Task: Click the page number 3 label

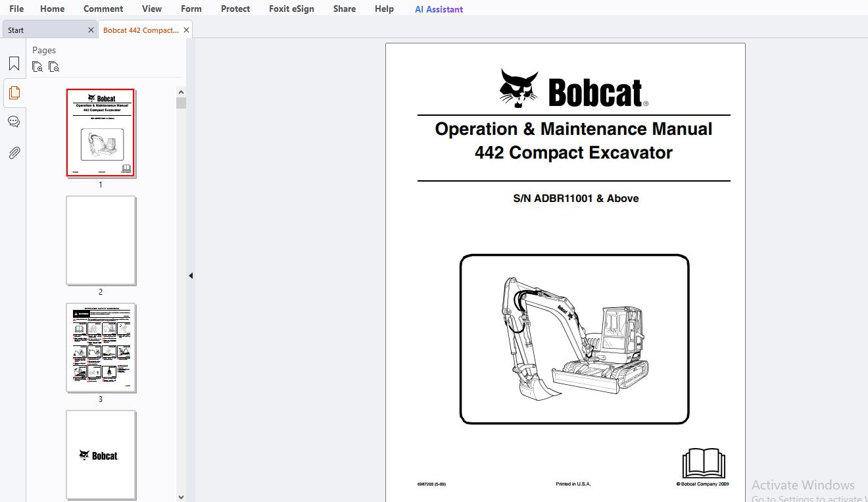Action: click(x=101, y=399)
